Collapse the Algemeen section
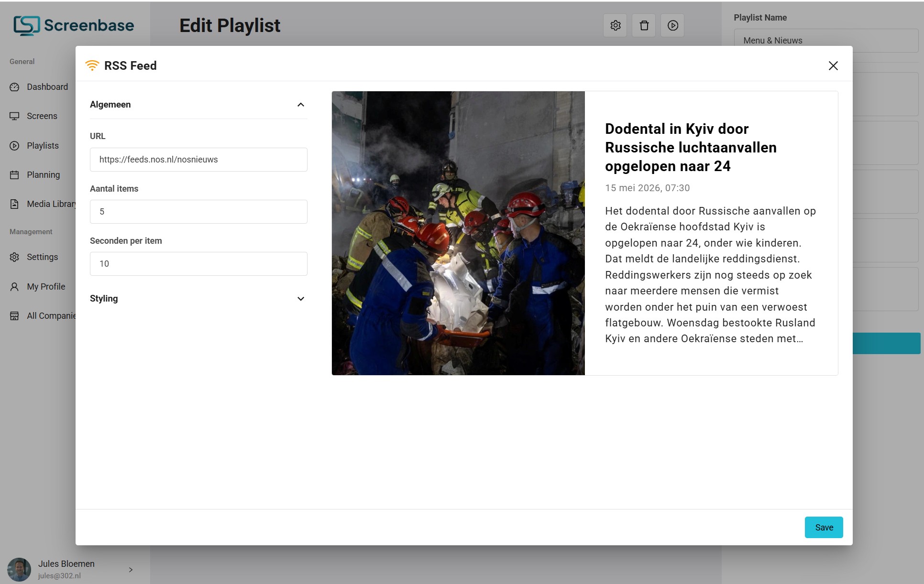This screenshot has height=584, width=924. [x=300, y=105]
